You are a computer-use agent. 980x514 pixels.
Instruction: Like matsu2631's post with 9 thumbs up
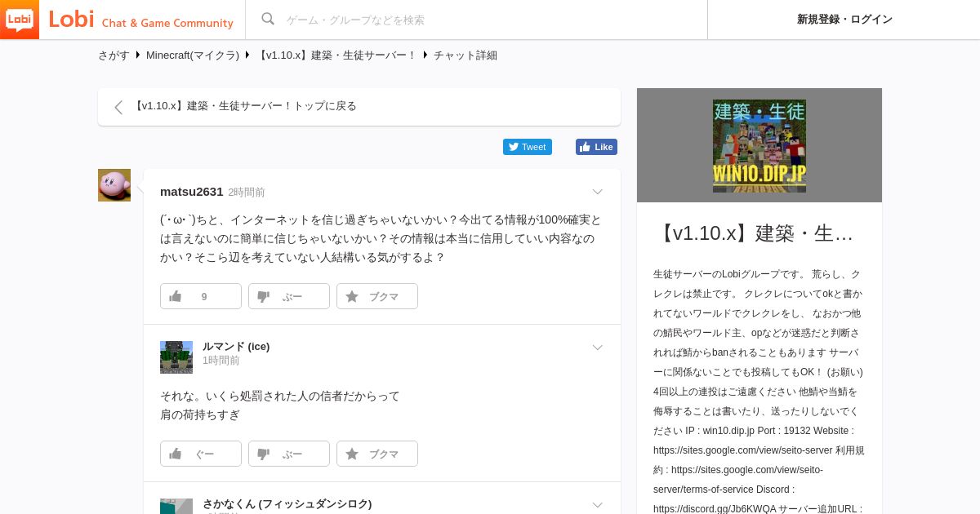[x=201, y=296]
